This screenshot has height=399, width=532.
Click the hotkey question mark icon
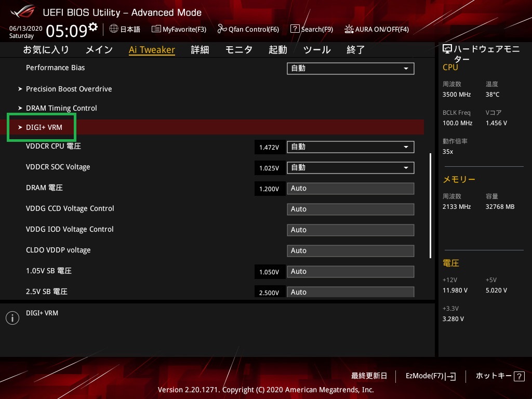pyautogui.click(x=519, y=376)
